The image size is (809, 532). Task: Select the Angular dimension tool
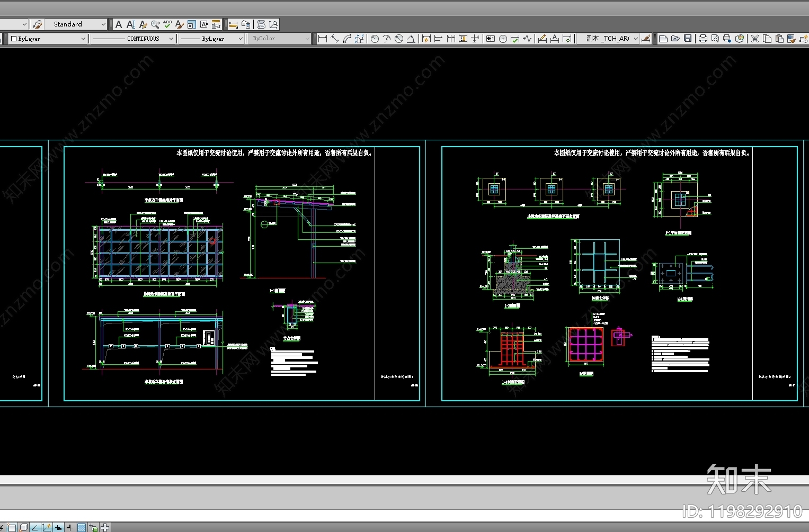click(x=411, y=39)
